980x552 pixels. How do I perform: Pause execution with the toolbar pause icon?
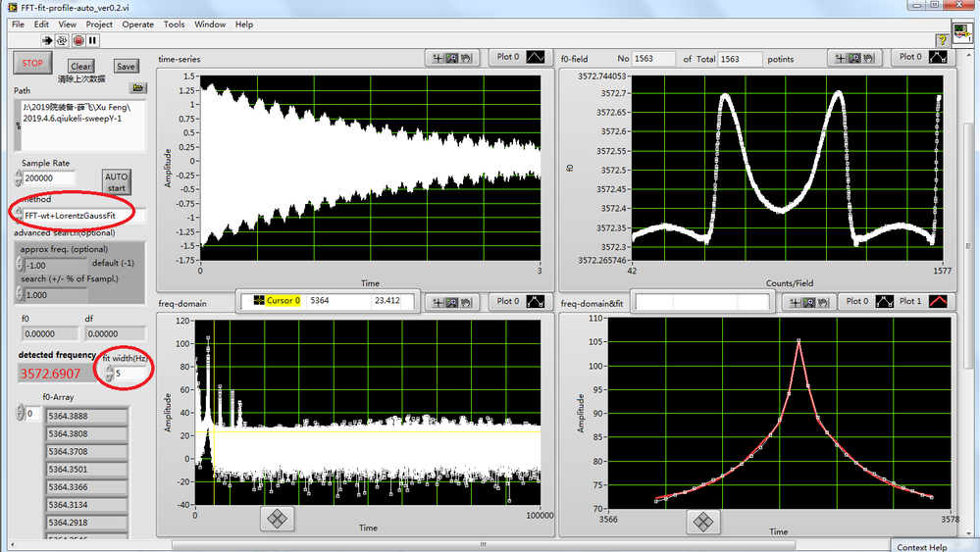[x=92, y=40]
